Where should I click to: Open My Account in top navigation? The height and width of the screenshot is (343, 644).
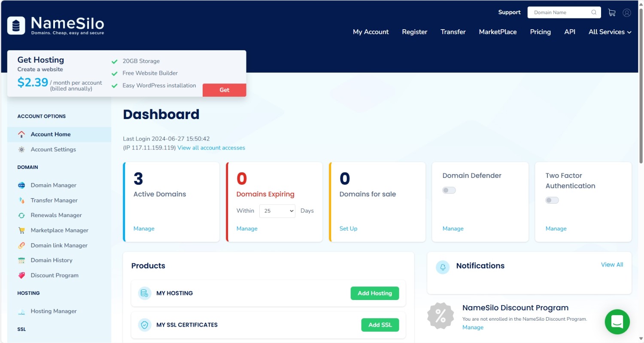pyautogui.click(x=371, y=32)
